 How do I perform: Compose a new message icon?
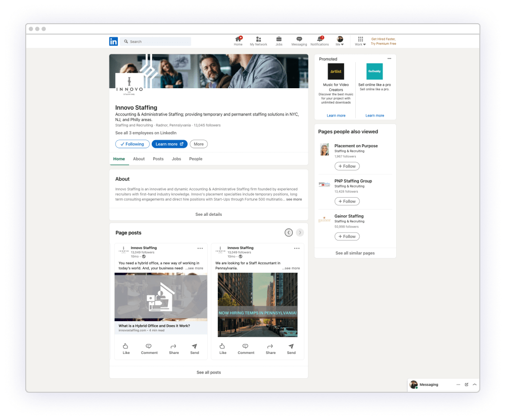[x=466, y=385]
